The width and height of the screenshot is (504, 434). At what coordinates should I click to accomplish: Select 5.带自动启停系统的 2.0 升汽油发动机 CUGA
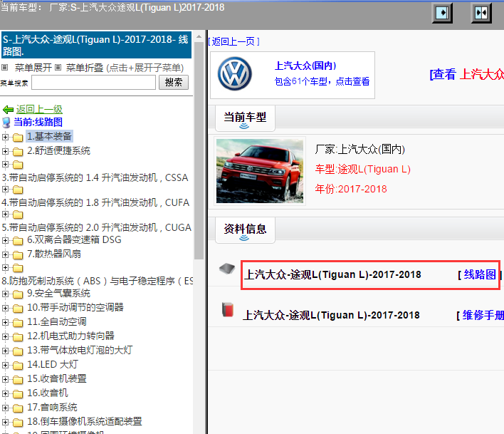96,228
